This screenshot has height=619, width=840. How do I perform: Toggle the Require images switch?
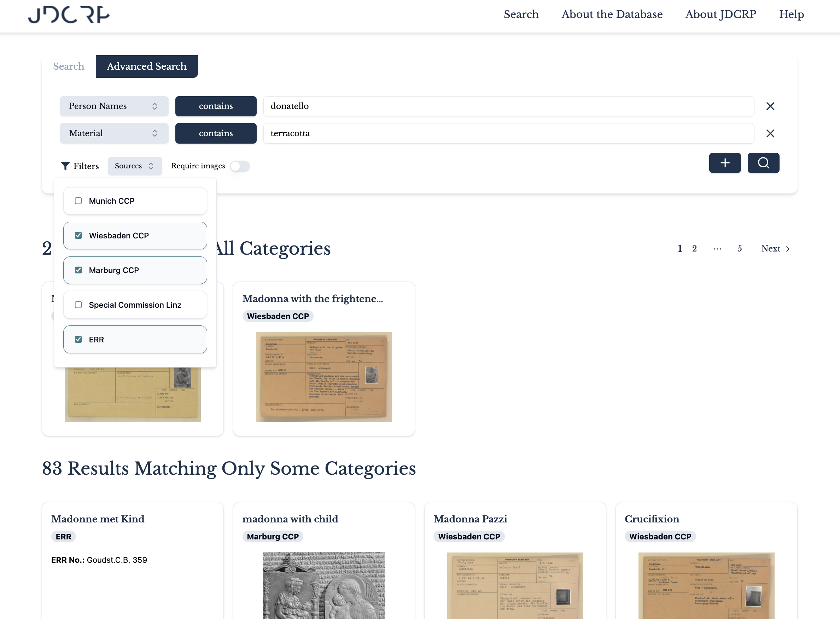(x=240, y=166)
